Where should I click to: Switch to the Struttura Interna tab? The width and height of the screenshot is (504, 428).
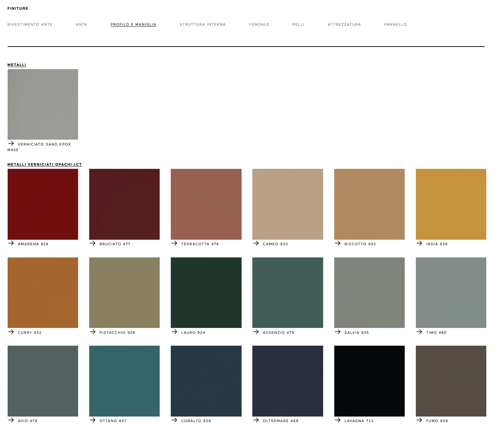pyautogui.click(x=203, y=25)
